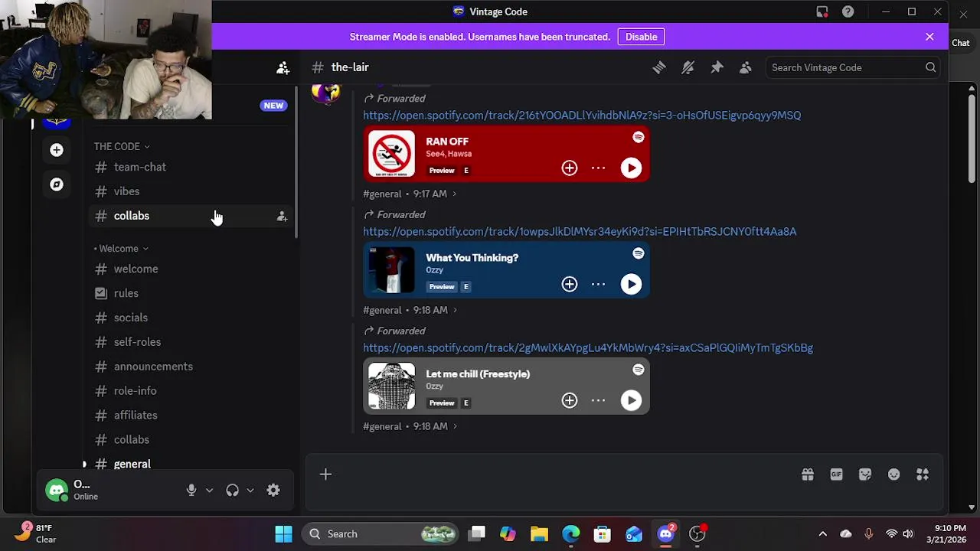The height and width of the screenshot is (551, 980).
Task: Show pinned messages via pin icon
Action: coord(717,67)
